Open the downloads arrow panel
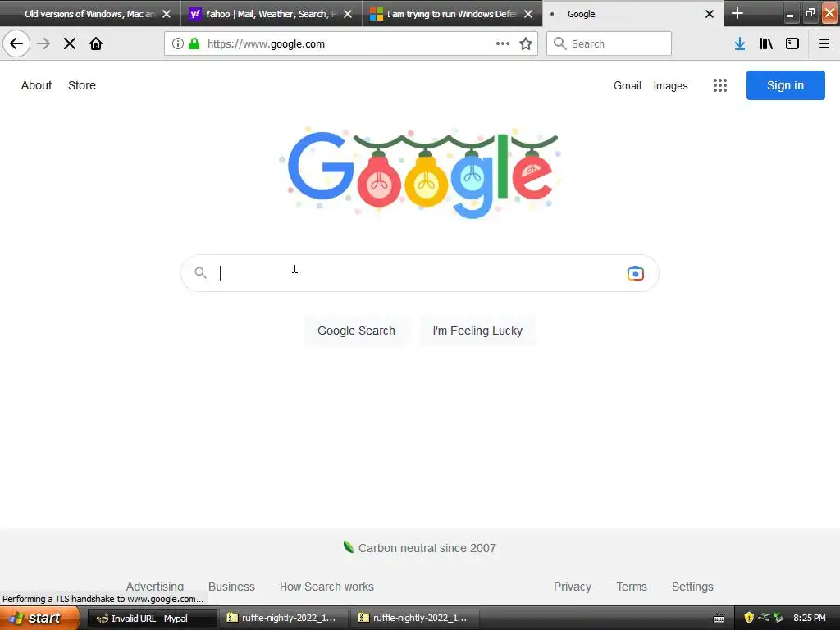Viewport: 840px width, 630px height. tap(740, 43)
